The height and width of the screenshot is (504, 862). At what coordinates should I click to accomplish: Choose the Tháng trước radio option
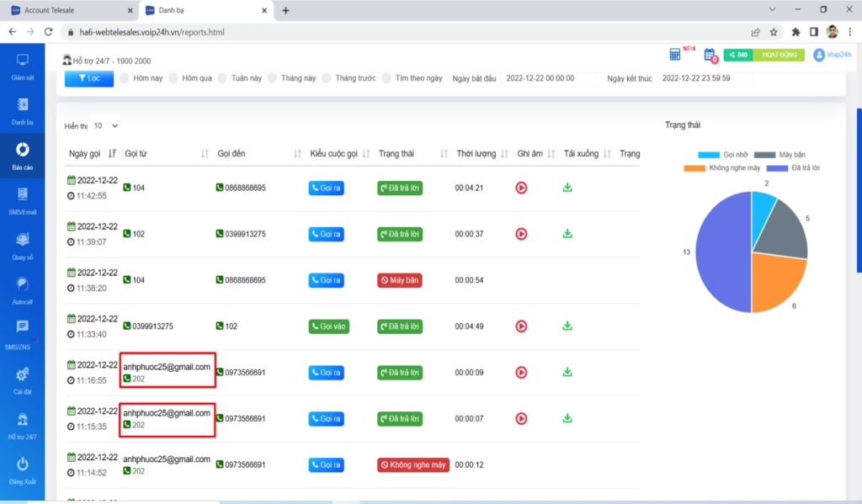327,78
